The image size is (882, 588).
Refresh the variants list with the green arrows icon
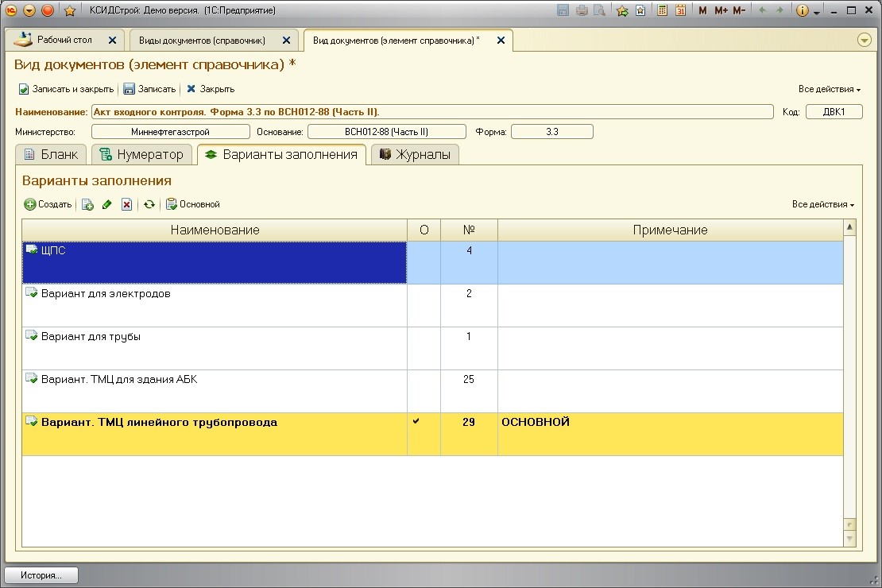pos(149,205)
